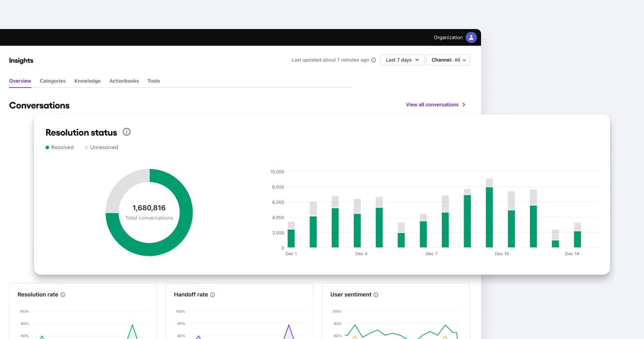Screen dimensions: 644x339
Task: Click the Resolution rate card title
Action: 38,294
